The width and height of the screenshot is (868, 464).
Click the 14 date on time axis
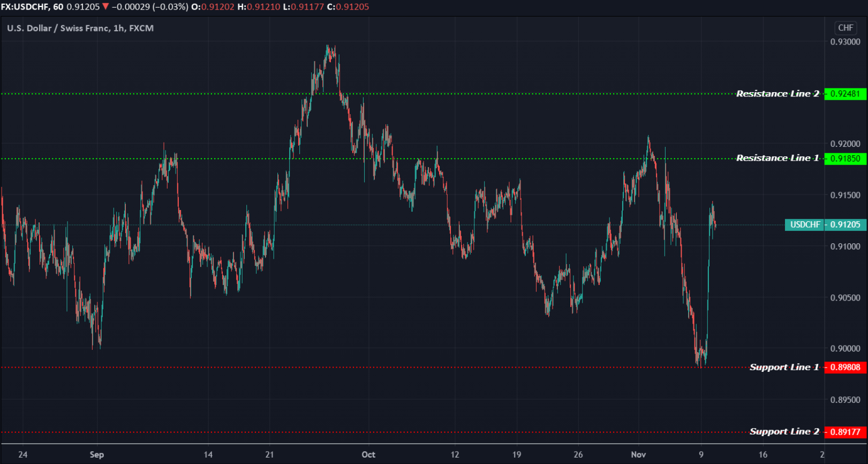pyautogui.click(x=208, y=454)
